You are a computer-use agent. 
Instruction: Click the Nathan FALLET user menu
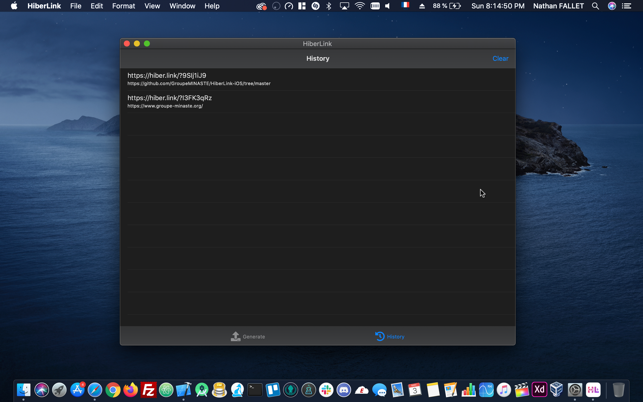pyautogui.click(x=558, y=6)
